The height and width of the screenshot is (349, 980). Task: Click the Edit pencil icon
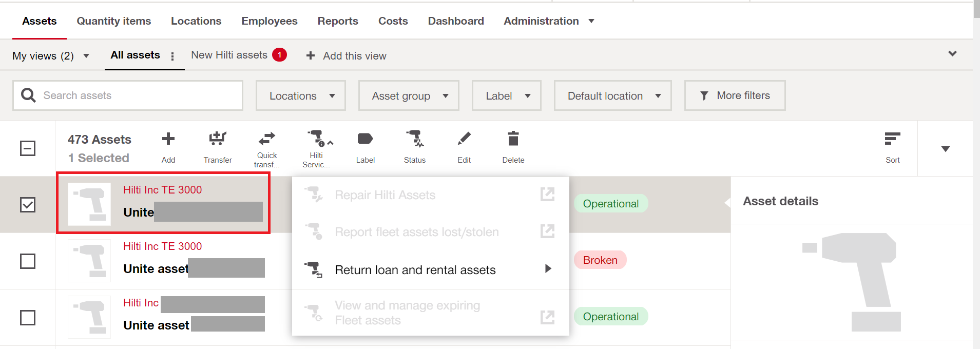[464, 139]
